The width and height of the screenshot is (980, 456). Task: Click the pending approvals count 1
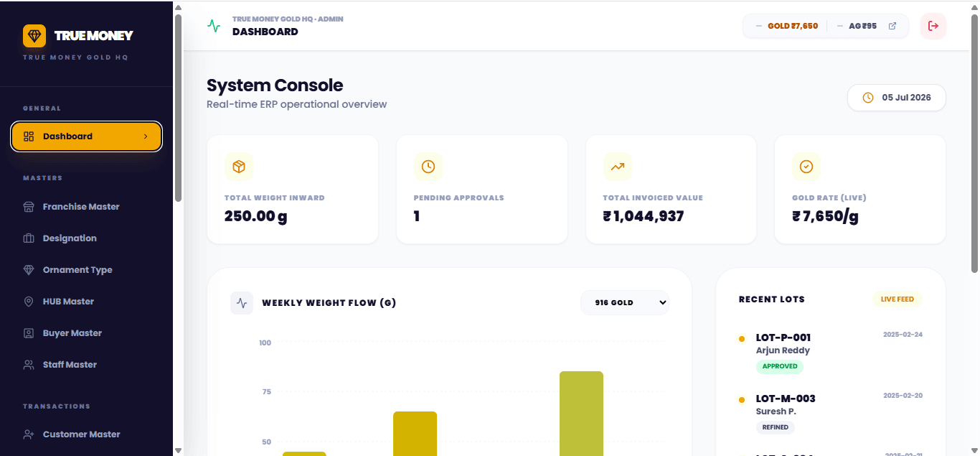[417, 216]
